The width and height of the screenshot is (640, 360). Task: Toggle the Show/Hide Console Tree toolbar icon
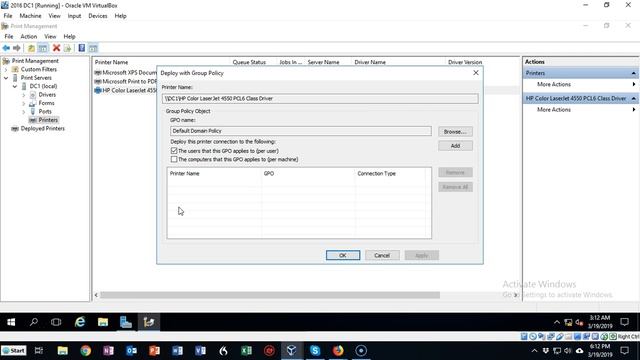tap(43, 48)
